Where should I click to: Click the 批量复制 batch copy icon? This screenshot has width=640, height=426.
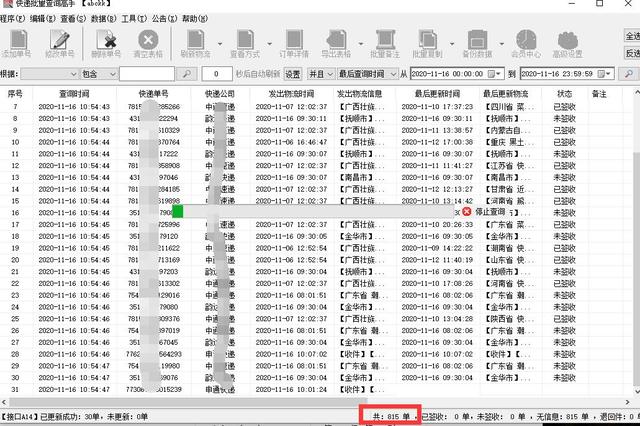[x=427, y=40]
